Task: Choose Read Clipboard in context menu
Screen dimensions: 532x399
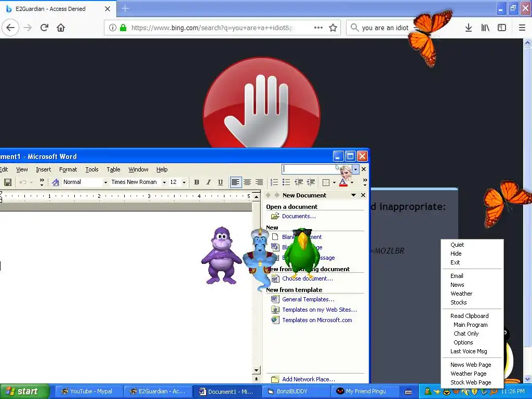Action: [x=469, y=316]
